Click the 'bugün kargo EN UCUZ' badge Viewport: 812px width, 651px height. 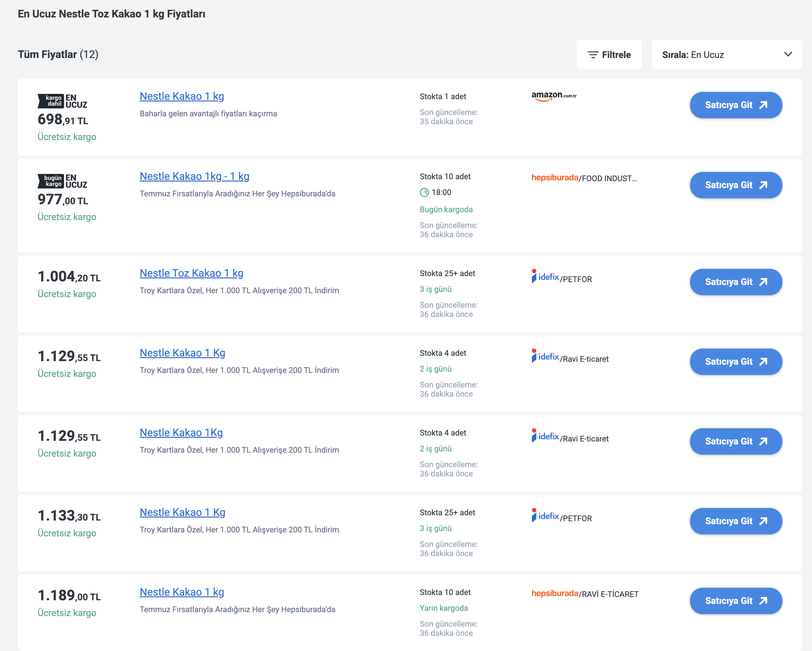(x=63, y=181)
